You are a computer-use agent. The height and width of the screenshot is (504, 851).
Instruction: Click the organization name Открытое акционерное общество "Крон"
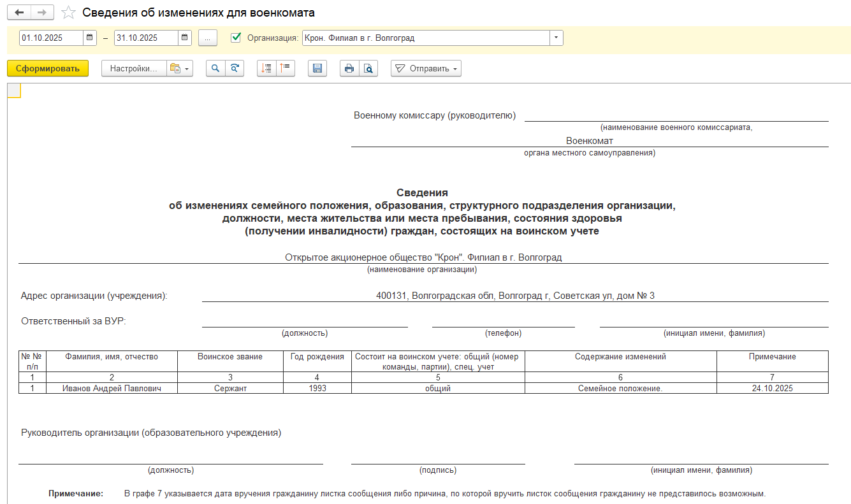click(x=423, y=257)
